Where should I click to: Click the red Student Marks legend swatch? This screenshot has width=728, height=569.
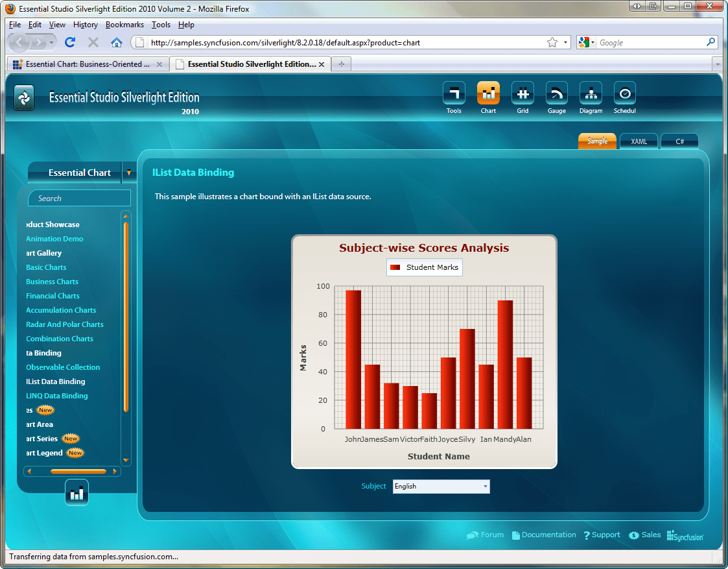pyautogui.click(x=395, y=267)
